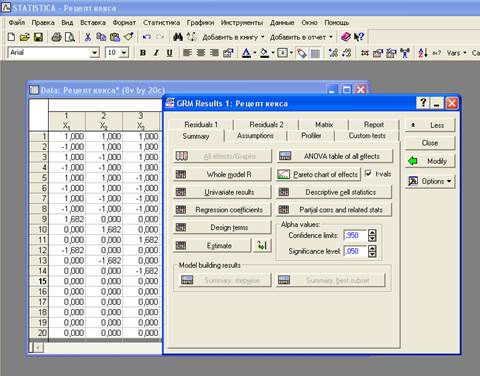Viewport: 480px width, 376px height.
Task: Click Partial corrs and related stats
Action: 334,210
